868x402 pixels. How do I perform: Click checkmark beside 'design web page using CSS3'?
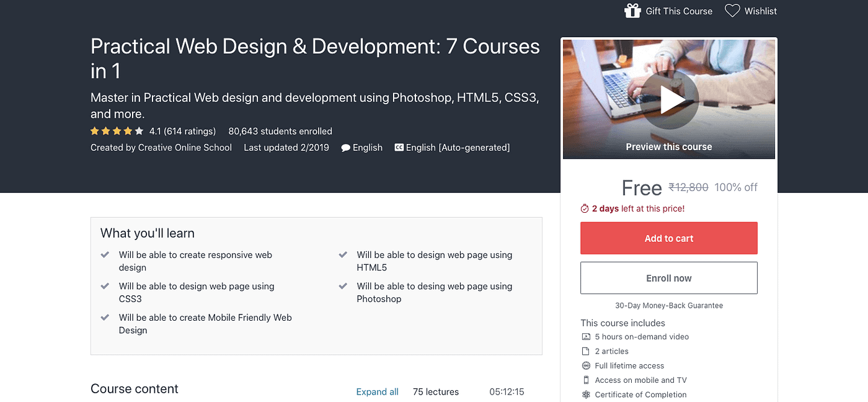click(105, 287)
